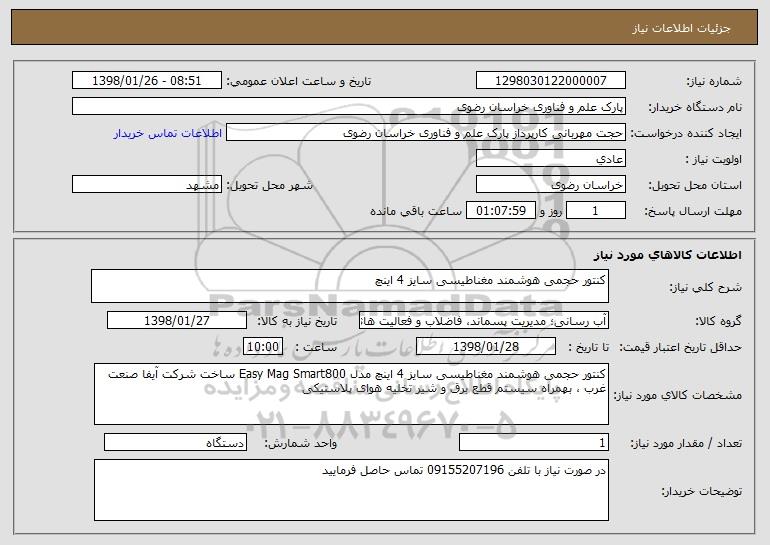The width and height of the screenshot is (770, 545).
Task: Click the واحد شمارش field دستگاه
Action: click(175, 442)
